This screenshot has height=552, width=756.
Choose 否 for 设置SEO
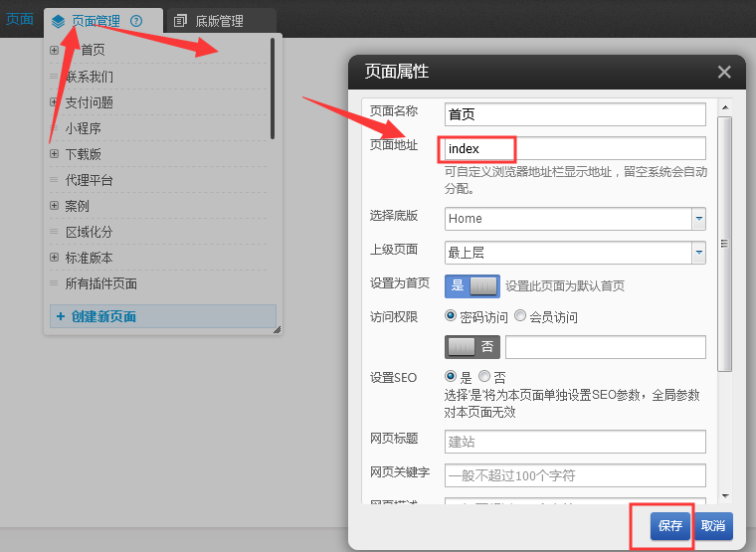click(x=484, y=377)
